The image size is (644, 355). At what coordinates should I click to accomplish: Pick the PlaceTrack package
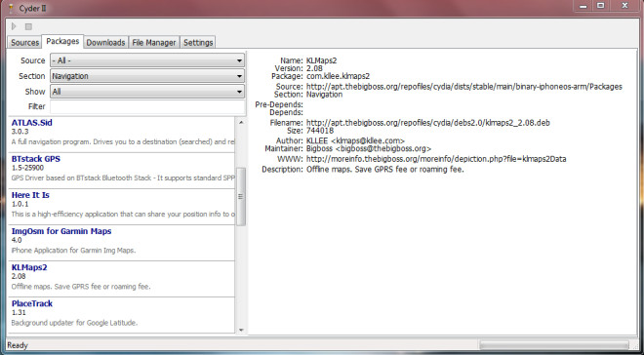pyautogui.click(x=121, y=315)
